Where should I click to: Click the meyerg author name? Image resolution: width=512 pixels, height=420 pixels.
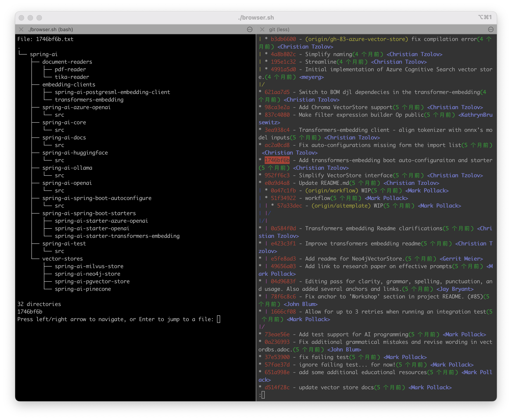pos(311,77)
